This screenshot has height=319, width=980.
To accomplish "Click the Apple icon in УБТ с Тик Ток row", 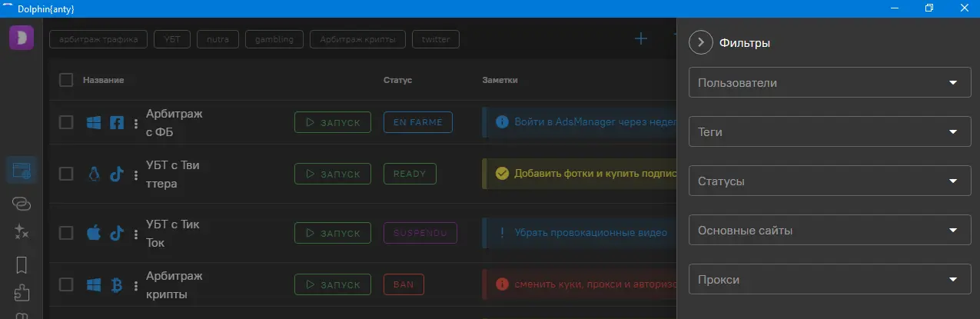I will coord(94,233).
